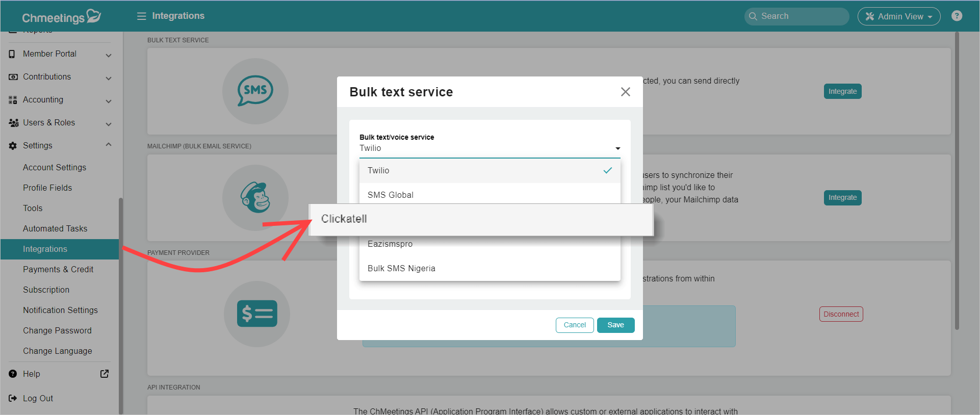Click the main page vertical scrollbar

tap(957, 181)
